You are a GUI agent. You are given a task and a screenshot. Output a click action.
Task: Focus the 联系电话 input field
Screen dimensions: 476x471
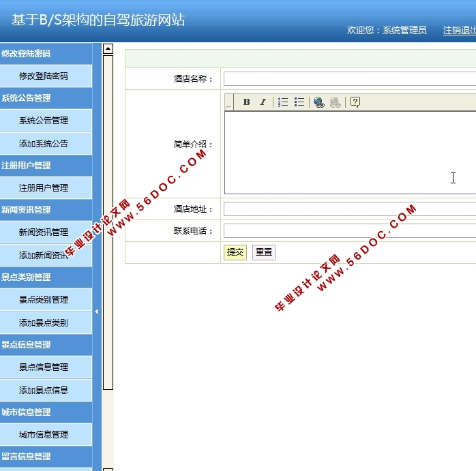pos(350,231)
